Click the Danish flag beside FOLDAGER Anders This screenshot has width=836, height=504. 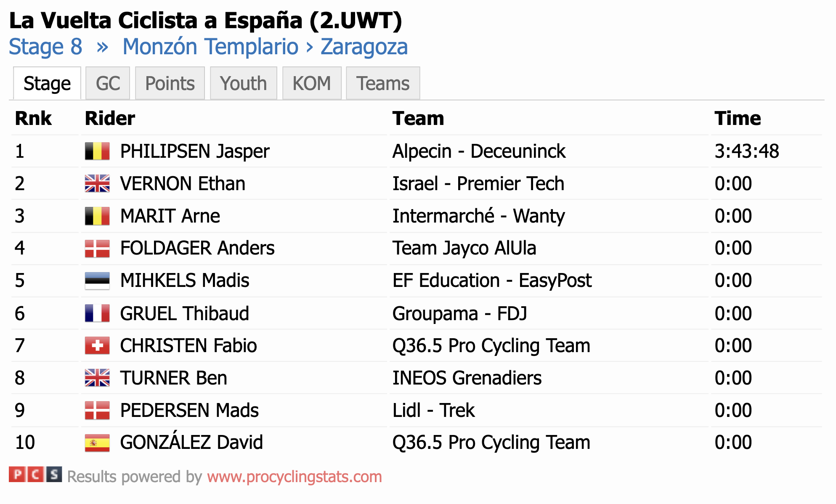(x=97, y=248)
